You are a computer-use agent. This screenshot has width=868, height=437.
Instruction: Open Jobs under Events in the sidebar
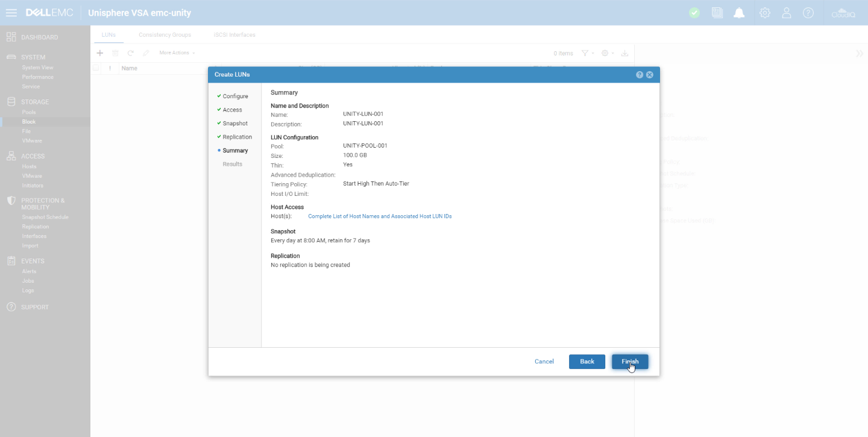pos(28,281)
